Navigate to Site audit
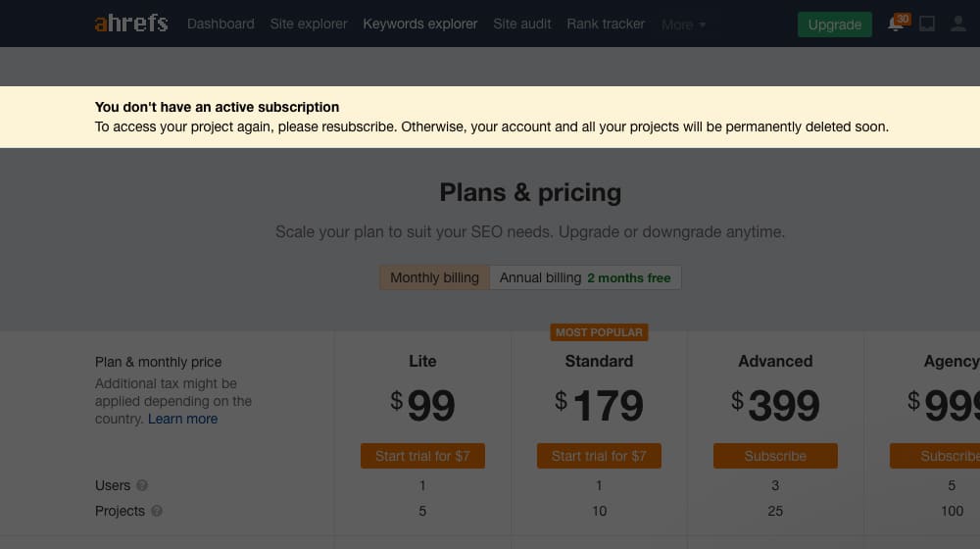Screen dimensions: 980x549 522,24
